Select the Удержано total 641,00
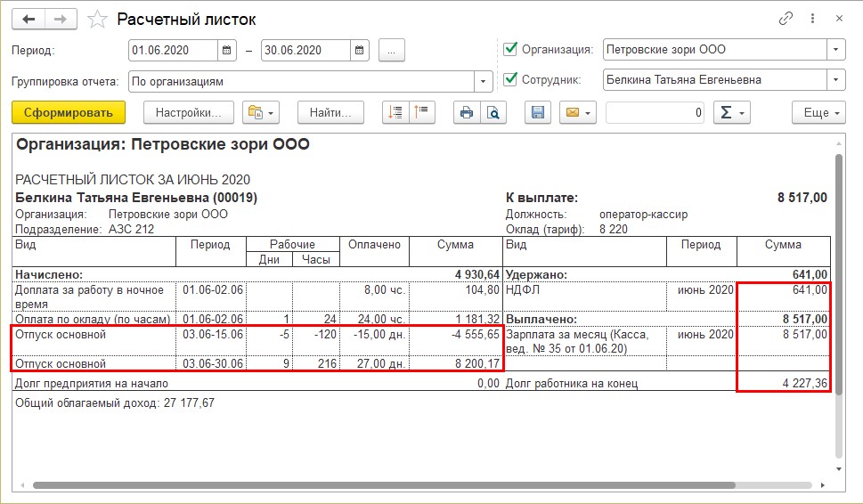This screenshot has height=504, width=863. coord(810,274)
